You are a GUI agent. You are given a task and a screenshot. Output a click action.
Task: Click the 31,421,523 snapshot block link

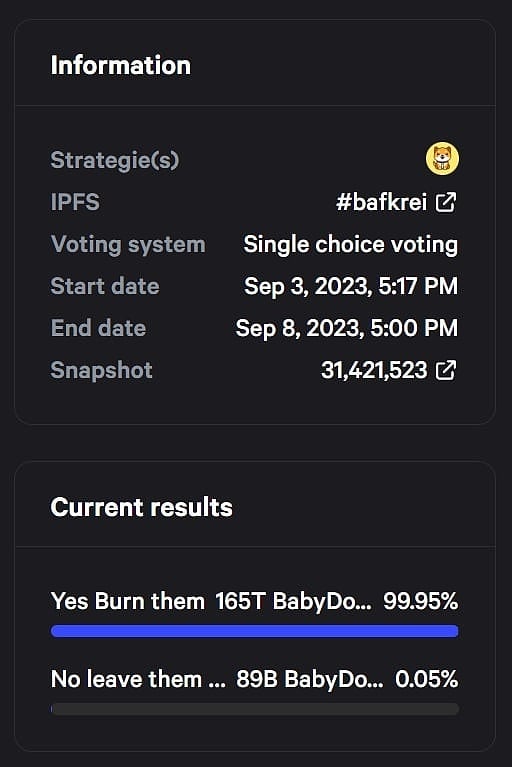[x=374, y=370]
